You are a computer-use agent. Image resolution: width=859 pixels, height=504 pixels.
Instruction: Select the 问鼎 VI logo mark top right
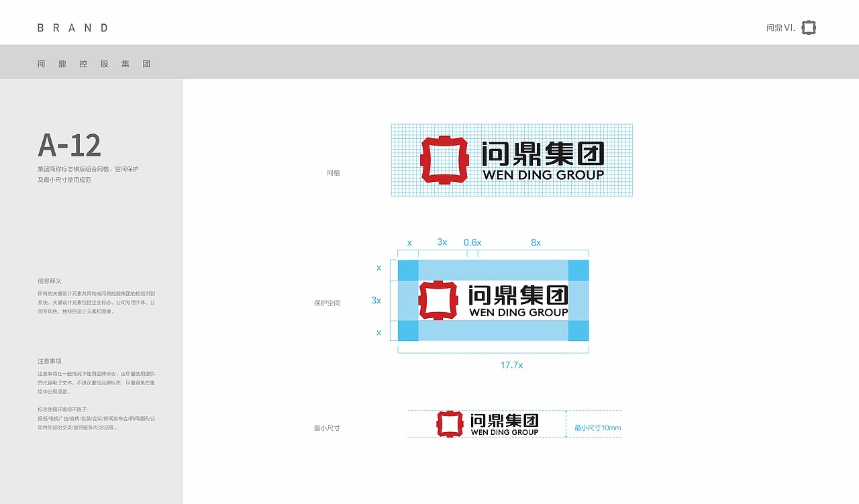(808, 28)
